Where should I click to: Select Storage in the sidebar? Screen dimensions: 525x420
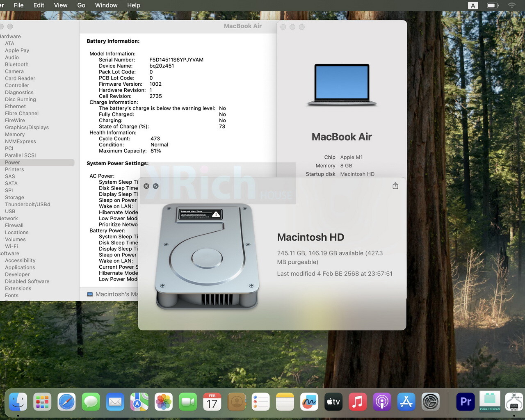14,197
